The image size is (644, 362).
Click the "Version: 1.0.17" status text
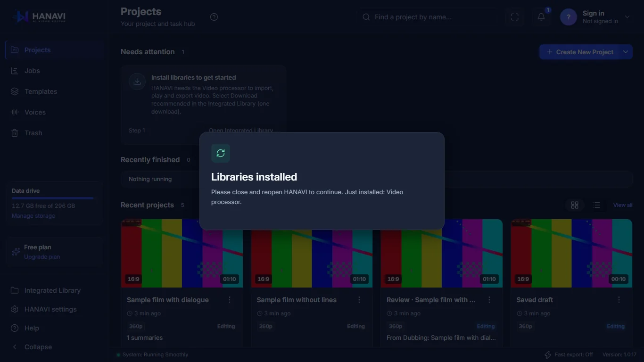tap(619, 354)
